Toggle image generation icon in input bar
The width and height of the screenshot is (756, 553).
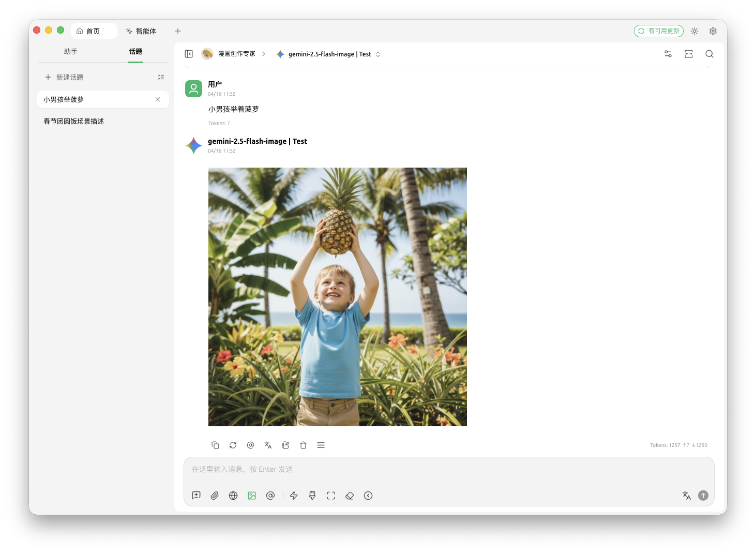(252, 496)
